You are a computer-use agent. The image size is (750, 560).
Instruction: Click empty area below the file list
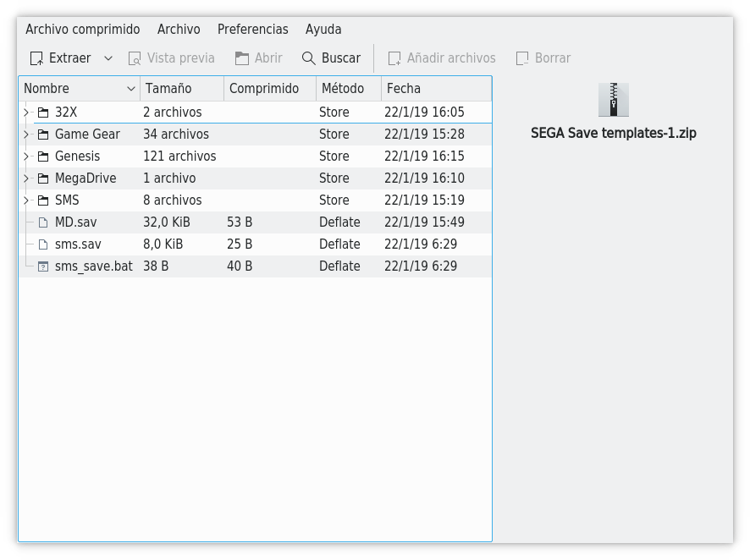(254, 406)
